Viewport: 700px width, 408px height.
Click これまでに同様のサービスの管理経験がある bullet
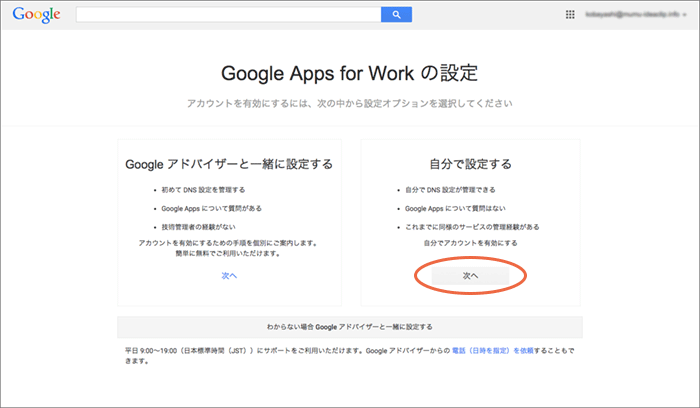pos(472,227)
